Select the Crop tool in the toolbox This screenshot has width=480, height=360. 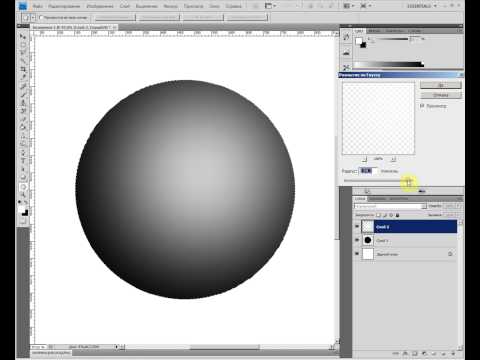pyautogui.click(x=23, y=69)
